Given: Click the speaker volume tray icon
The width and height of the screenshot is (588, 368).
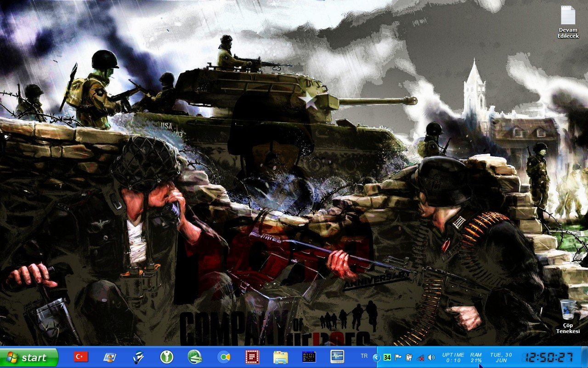Looking at the screenshot, I should [x=431, y=357].
